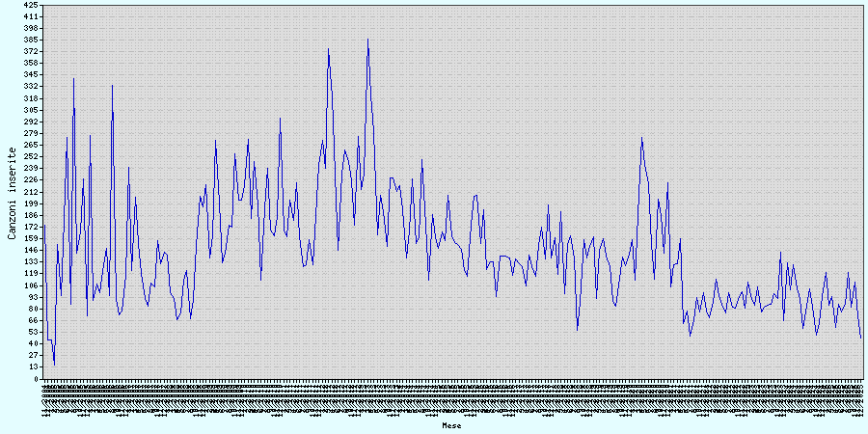Click the final data point at line's right end
This screenshot has height=434, width=868.
coord(861,339)
